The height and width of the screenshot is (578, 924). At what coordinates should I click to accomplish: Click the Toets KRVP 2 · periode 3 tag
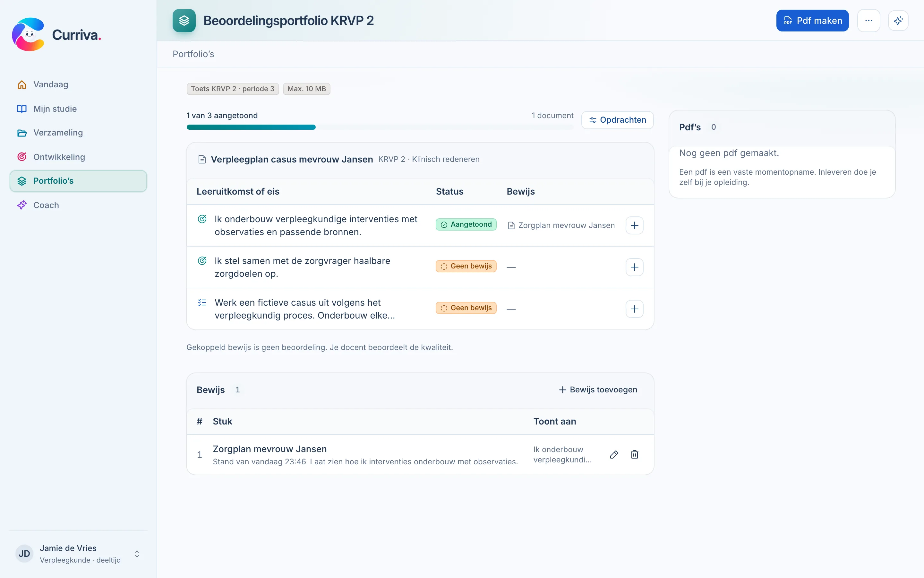click(x=233, y=89)
